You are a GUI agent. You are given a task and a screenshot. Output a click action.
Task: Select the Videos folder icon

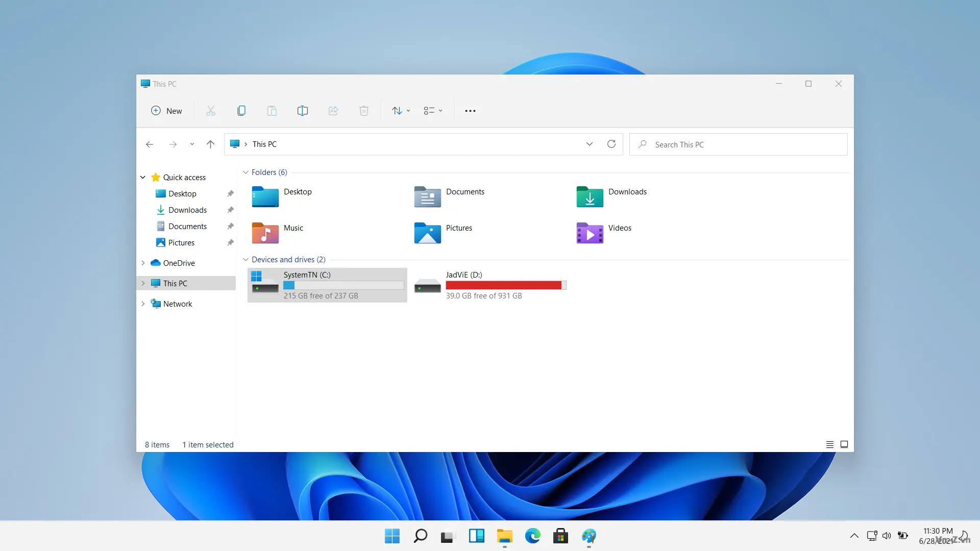(590, 233)
